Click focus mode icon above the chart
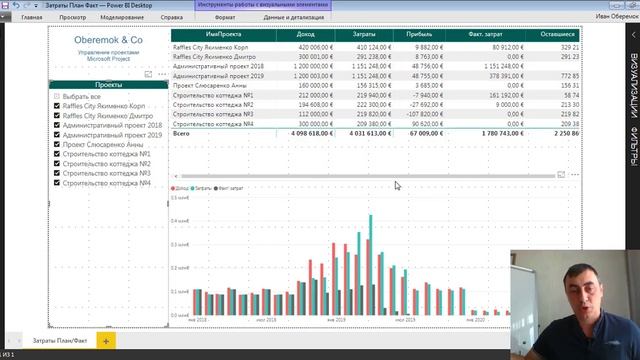This screenshot has height=360, width=640. pyautogui.click(x=561, y=175)
